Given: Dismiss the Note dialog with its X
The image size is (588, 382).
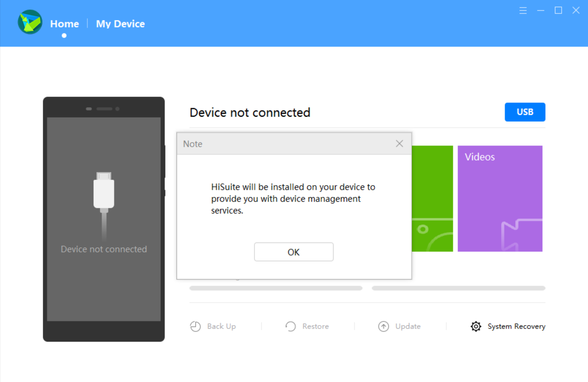Looking at the screenshot, I should tap(399, 143).
